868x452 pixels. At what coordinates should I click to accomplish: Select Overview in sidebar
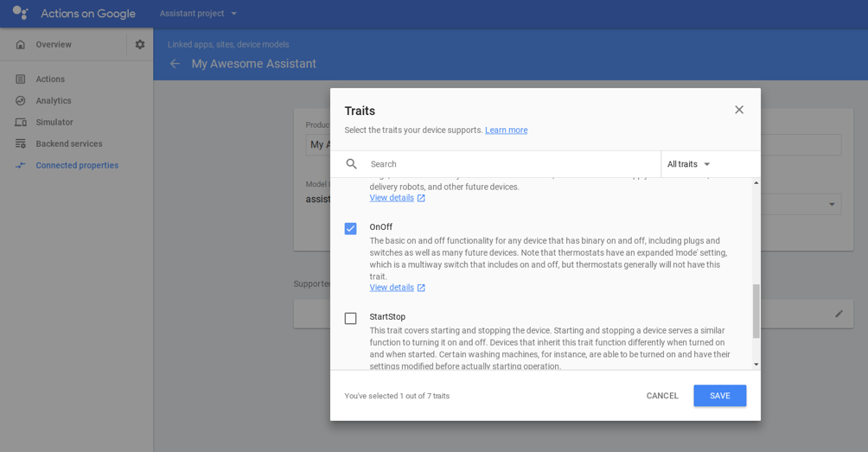pos(54,44)
